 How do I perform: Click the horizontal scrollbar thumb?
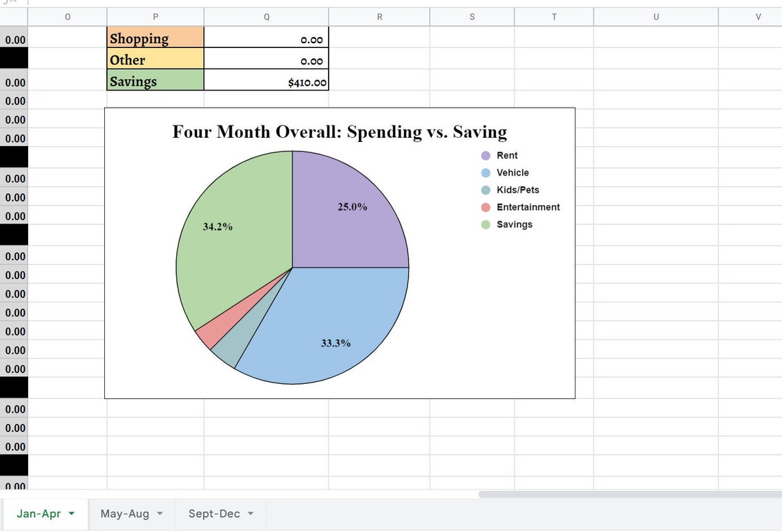pyautogui.click(x=630, y=494)
